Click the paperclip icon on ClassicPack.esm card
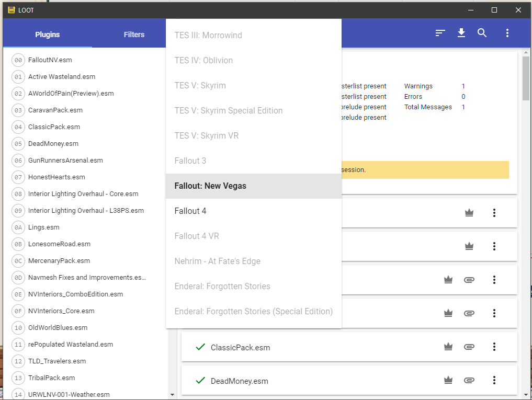This screenshot has height=400, width=532. point(469,347)
